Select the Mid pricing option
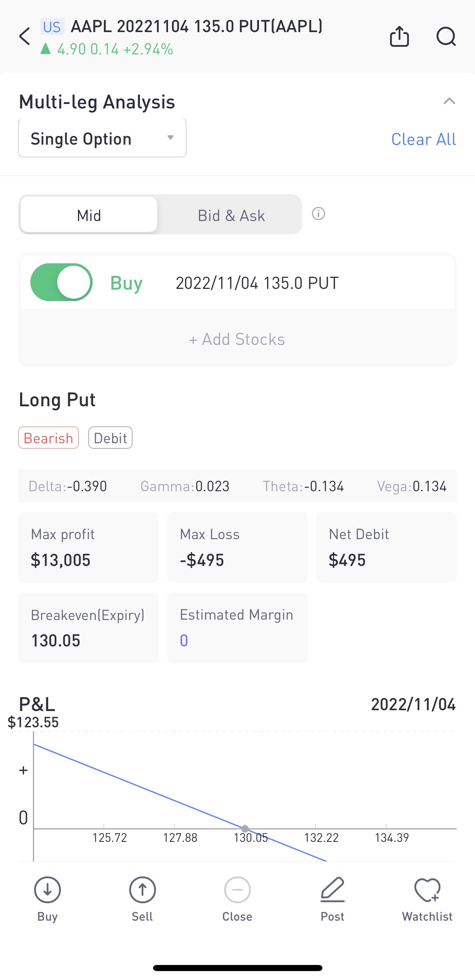 89,215
